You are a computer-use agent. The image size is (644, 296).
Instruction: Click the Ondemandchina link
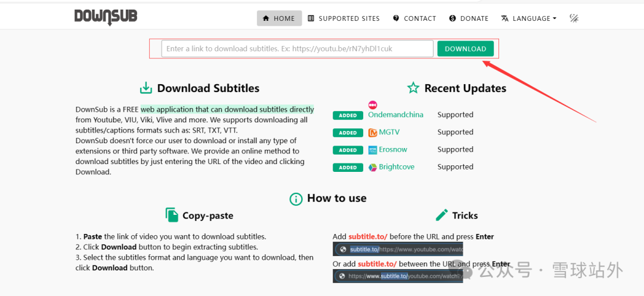click(395, 115)
